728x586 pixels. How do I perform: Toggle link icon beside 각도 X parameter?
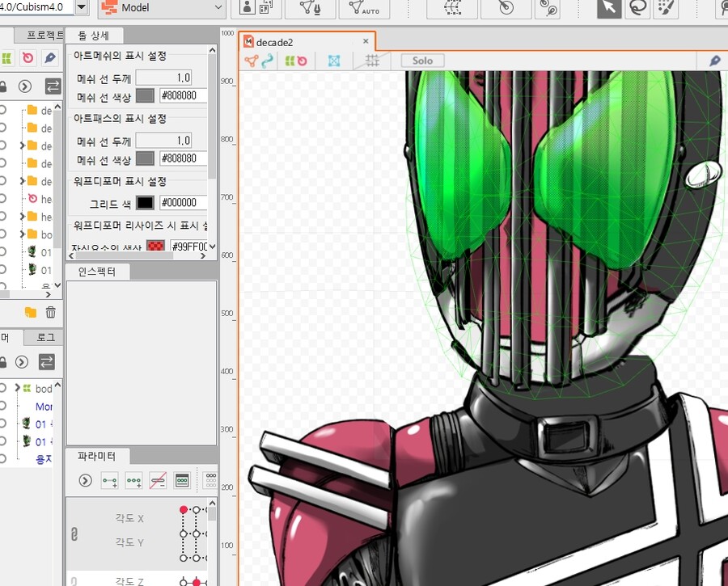74,533
